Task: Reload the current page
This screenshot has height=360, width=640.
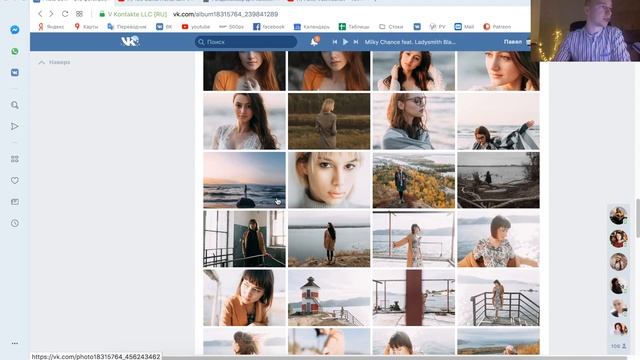Action: click(65, 14)
